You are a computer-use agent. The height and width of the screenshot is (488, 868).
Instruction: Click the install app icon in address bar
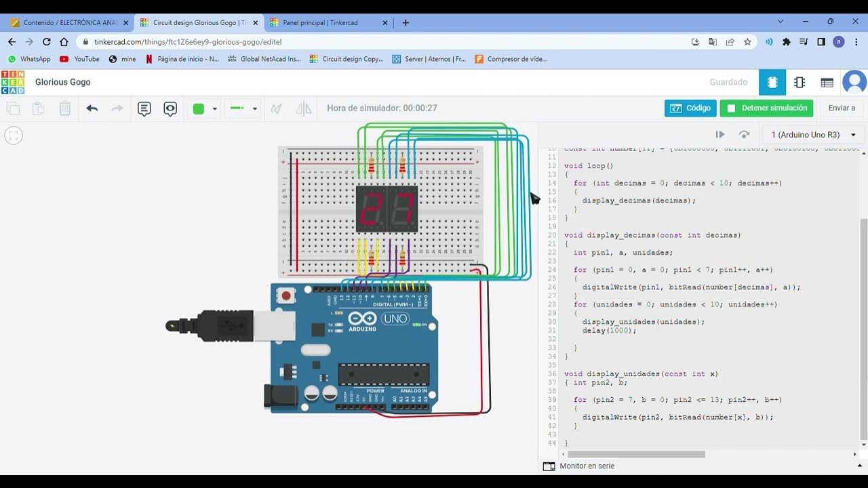695,42
